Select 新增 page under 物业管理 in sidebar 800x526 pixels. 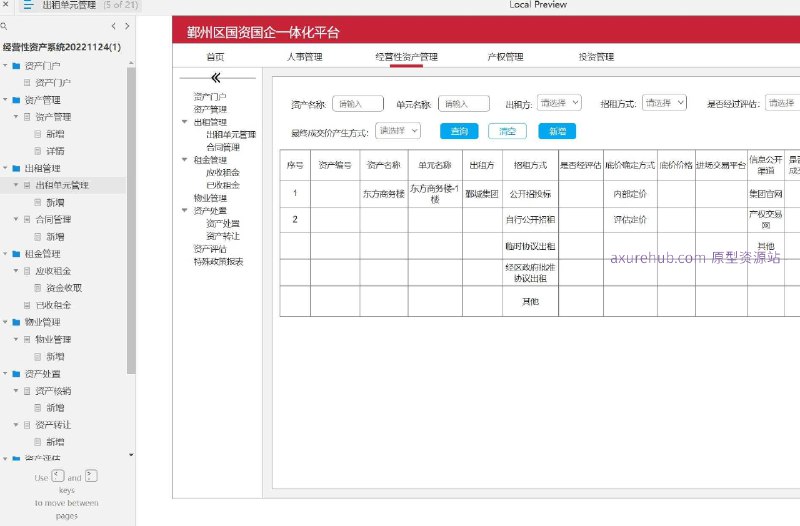coord(55,357)
